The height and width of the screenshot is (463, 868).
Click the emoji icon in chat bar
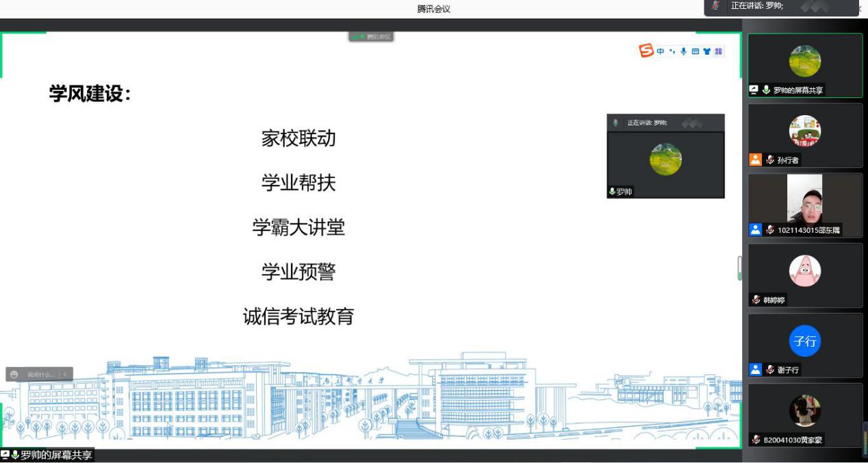(14, 375)
